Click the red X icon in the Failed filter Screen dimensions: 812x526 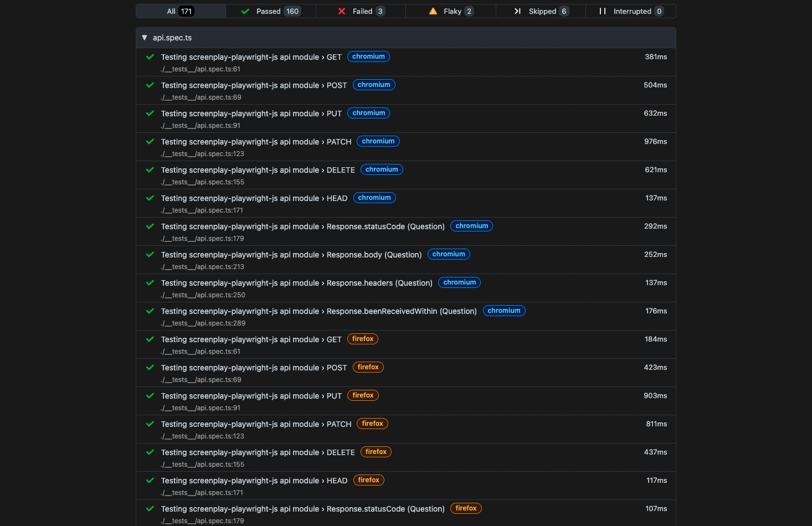click(342, 11)
